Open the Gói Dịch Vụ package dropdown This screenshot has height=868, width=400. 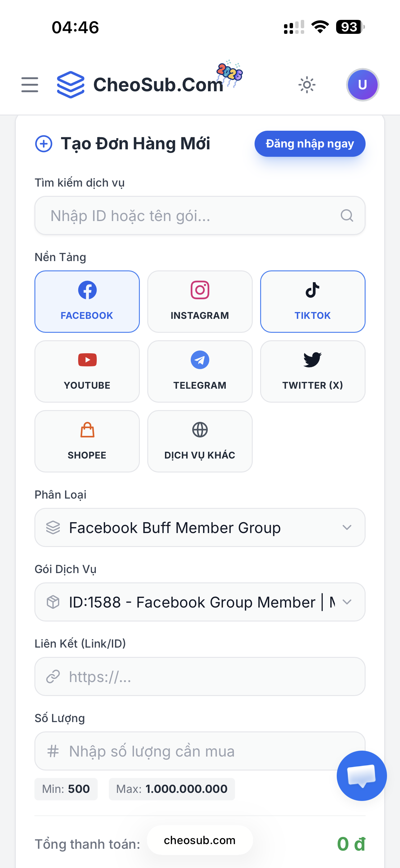tap(200, 602)
